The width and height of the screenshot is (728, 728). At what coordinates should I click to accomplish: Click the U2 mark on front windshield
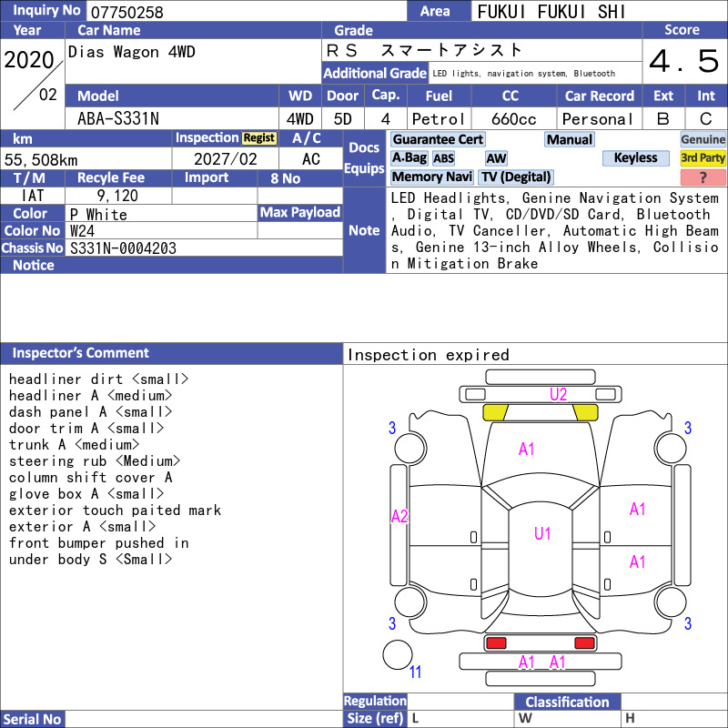(558, 395)
